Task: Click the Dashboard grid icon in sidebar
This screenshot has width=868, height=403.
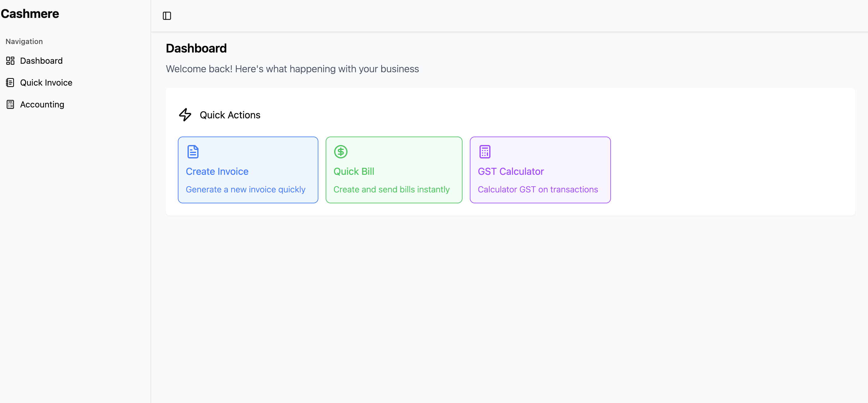Action: click(10, 61)
